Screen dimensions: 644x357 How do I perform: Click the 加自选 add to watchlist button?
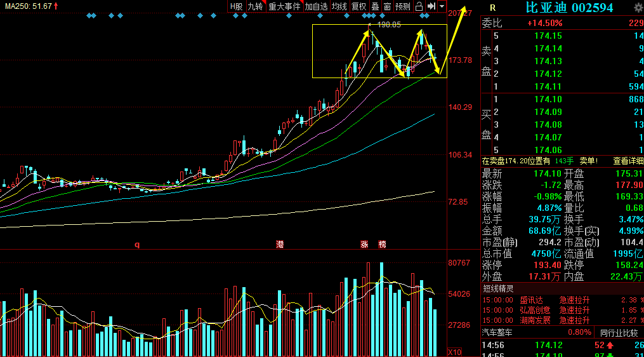(x=316, y=6)
